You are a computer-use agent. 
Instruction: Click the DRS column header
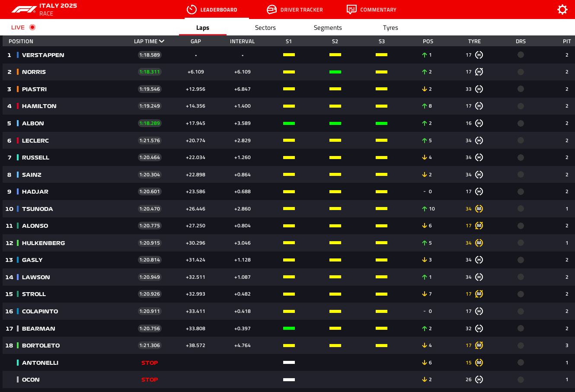point(521,41)
